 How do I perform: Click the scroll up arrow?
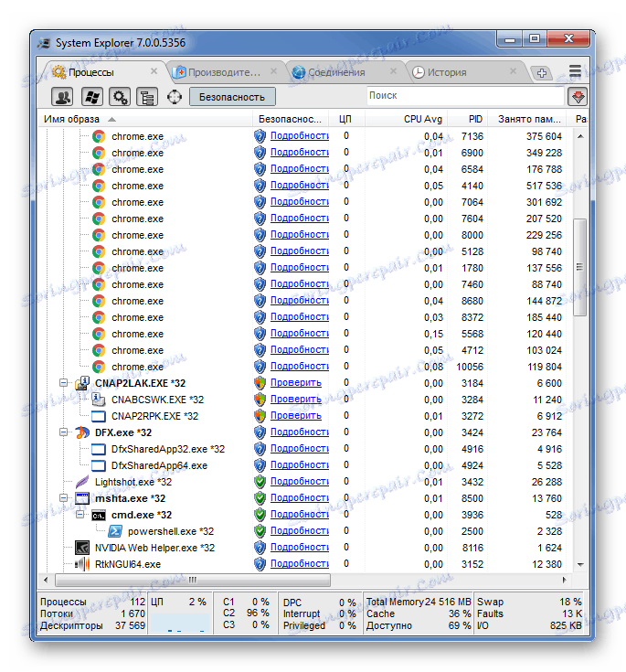[580, 136]
